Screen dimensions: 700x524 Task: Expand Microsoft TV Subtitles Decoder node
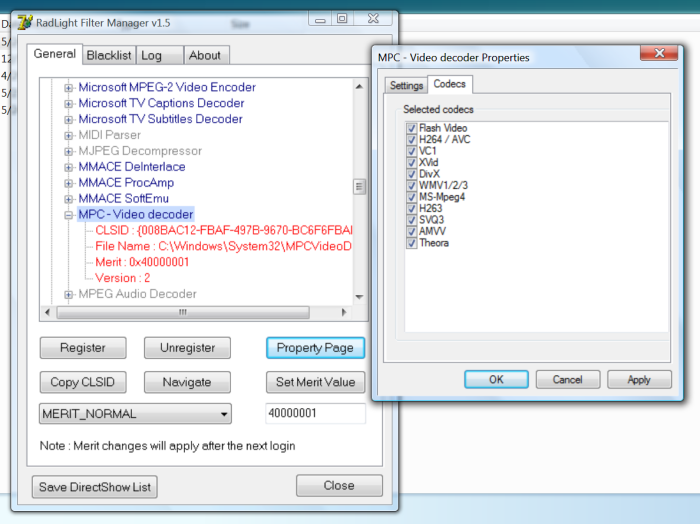pos(68,120)
